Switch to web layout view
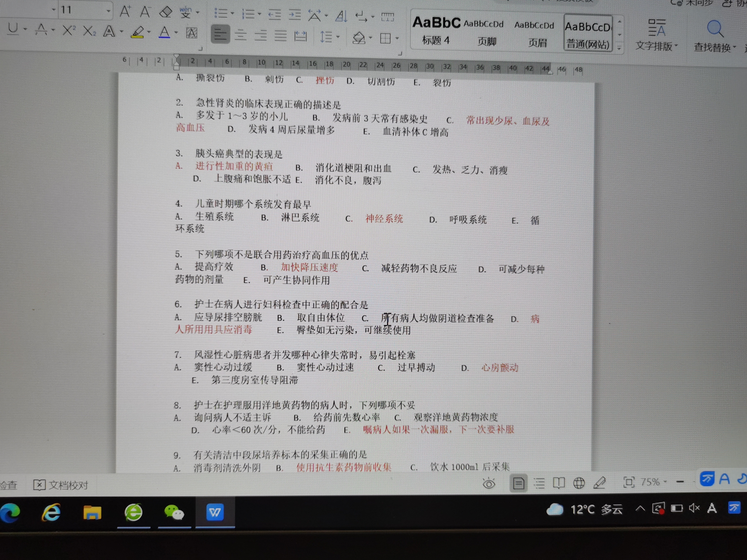 pyautogui.click(x=579, y=483)
